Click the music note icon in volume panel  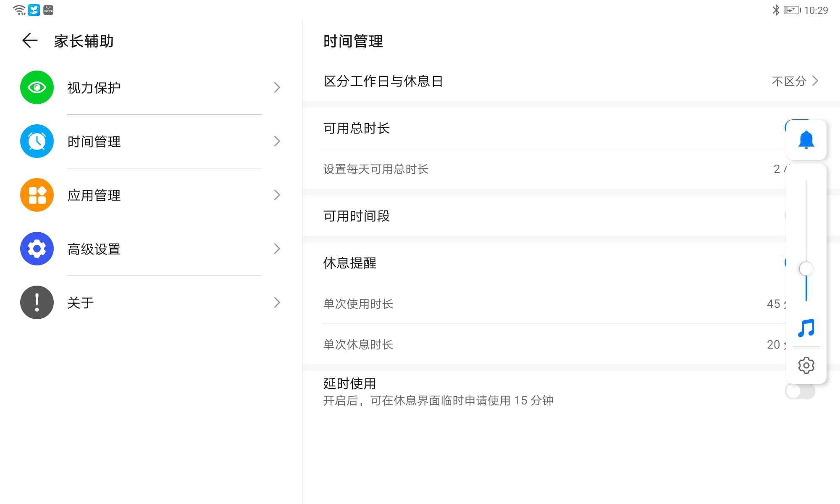pos(806,329)
